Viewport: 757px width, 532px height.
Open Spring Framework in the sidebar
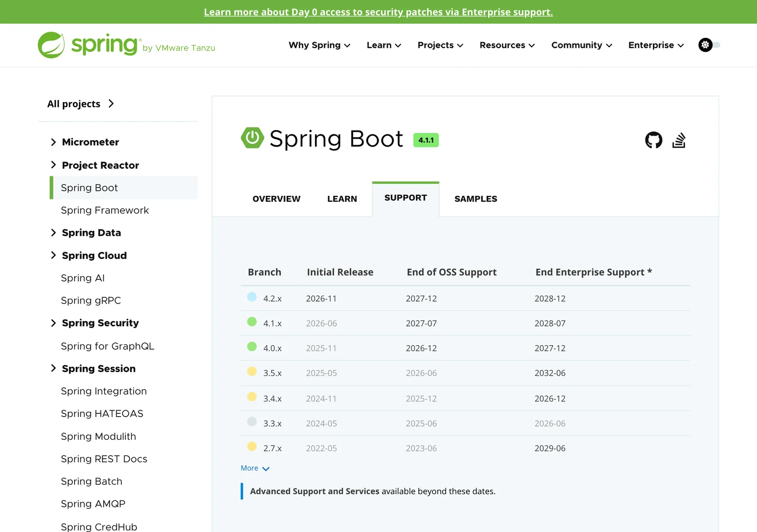105,210
